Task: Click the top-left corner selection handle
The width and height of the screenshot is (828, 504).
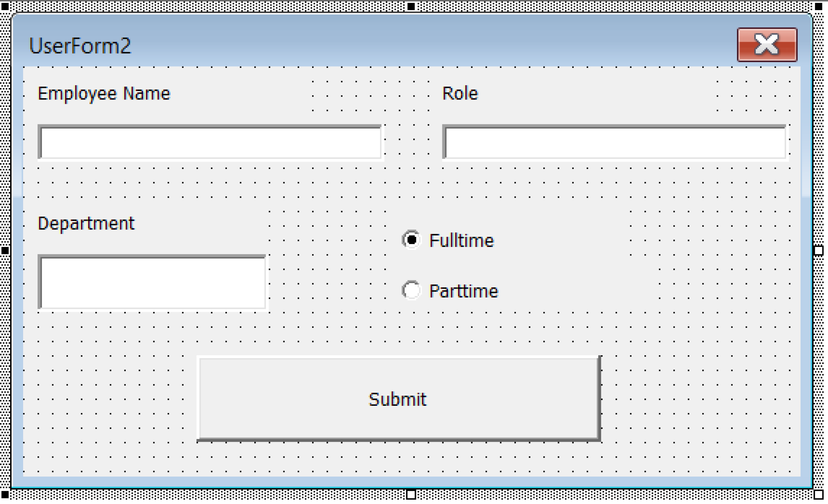Action: [5, 6]
